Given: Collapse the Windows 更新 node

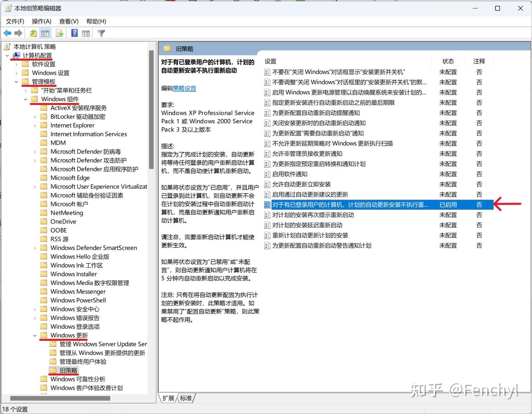Looking at the screenshot, I should (35, 335).
